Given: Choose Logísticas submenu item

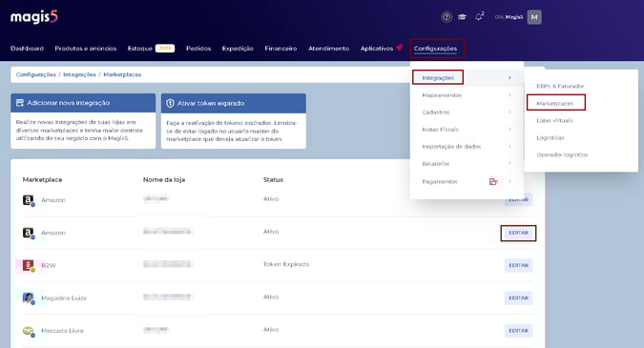Looking at the screenshot, I should (551, 138).
